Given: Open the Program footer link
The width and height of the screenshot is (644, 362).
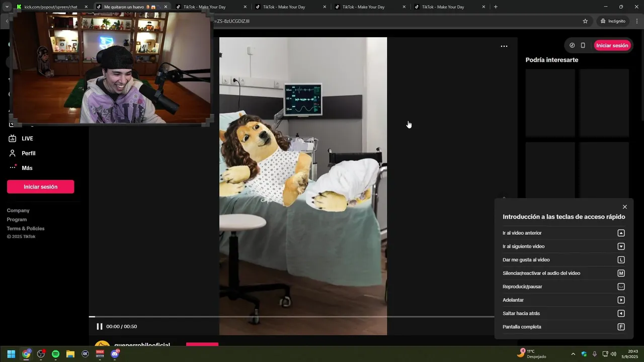Looking at the screenshot, I should [x=17, y=220].
